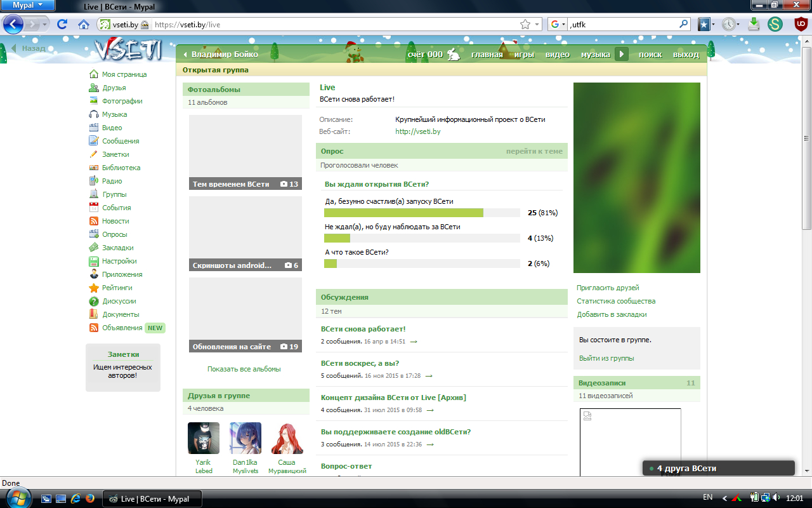Image resolution: width=812 pixels, height=508 pixels.
Task: Click the scrollbar down arrow
Action: [x=807, y=472]
